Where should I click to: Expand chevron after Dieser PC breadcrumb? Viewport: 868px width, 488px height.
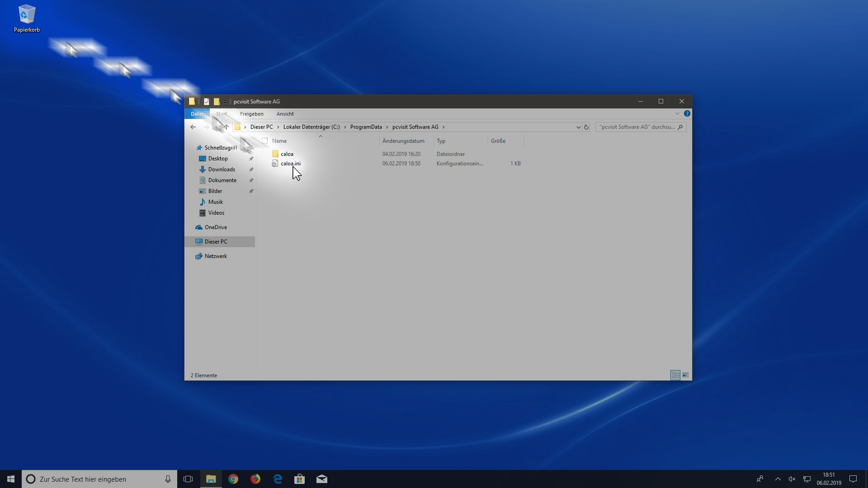(x=278, y=127)
